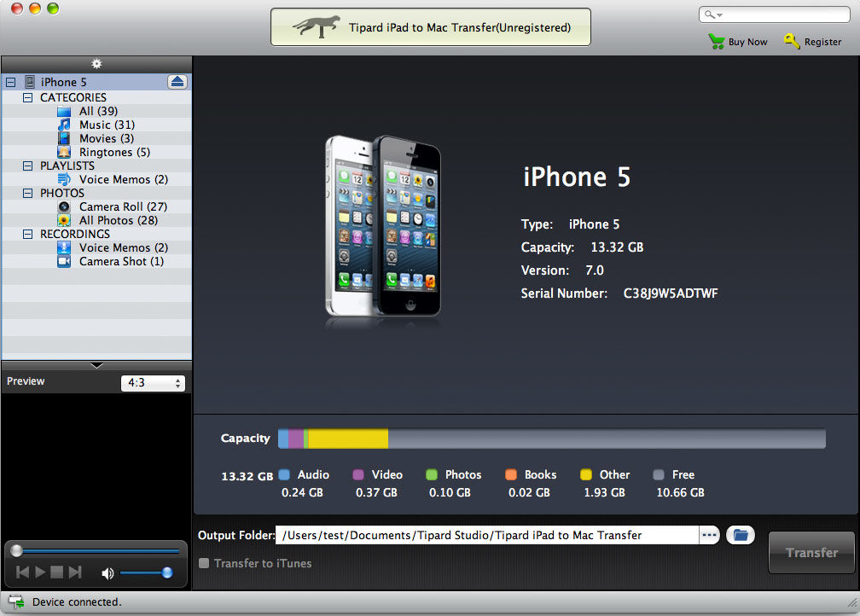Click the yellow Other segment of capacity bar
This screenshot has width=860, height=616.
point(348,439)
